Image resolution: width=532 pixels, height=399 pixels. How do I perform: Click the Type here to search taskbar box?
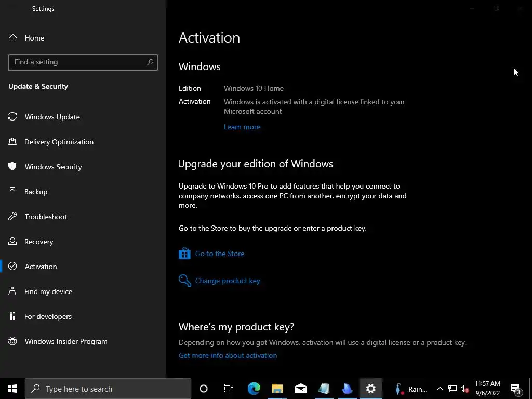tap(108, 389)
